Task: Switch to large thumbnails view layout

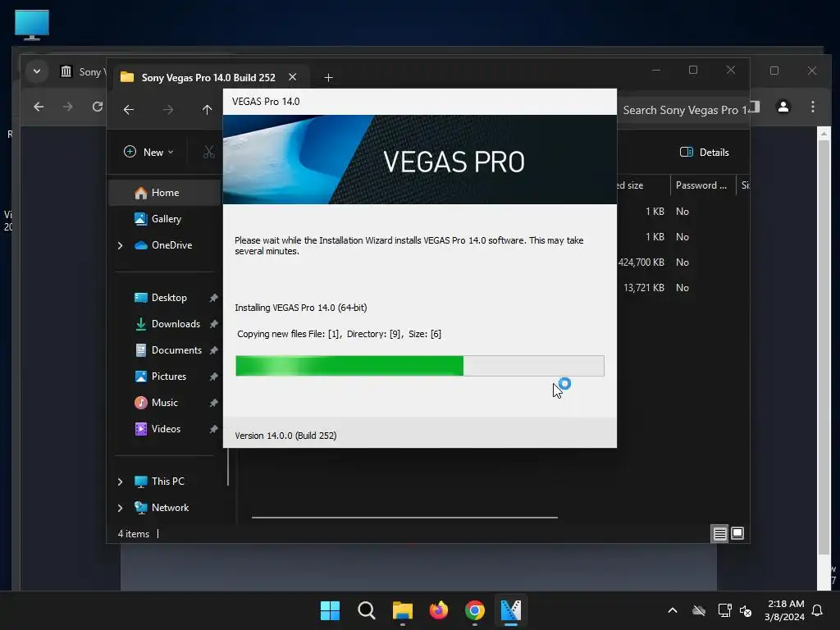Action: 737,533
